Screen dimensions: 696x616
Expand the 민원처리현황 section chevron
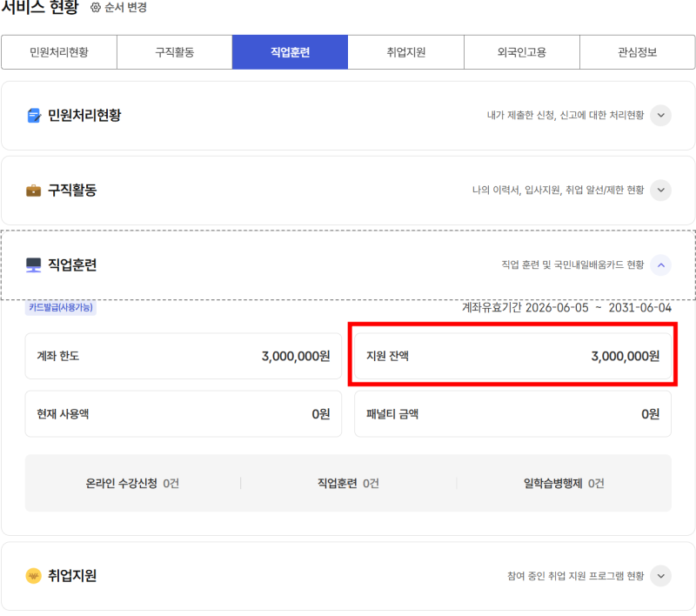point(660,116)
